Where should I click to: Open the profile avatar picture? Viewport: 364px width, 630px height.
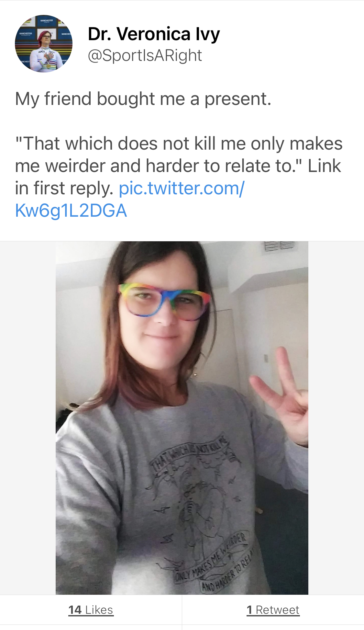pyautogui.click(x=44, y=44)
